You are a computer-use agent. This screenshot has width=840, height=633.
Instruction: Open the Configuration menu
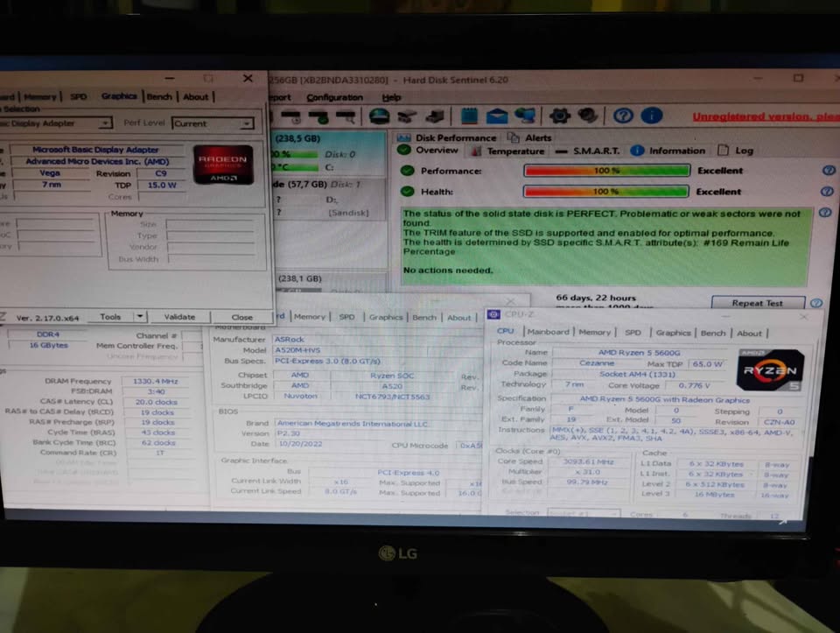click(x=334, y=97)
